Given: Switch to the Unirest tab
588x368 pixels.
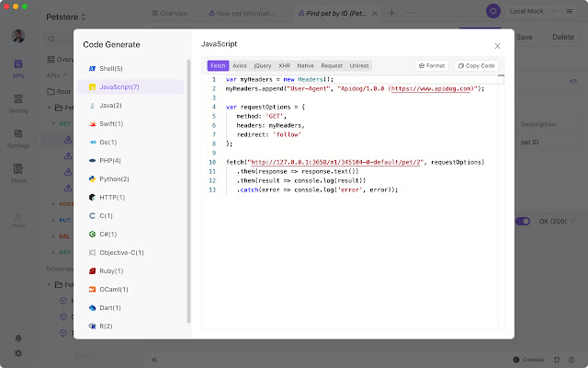Looking at the screenshot, I should (x=359, y=65).
